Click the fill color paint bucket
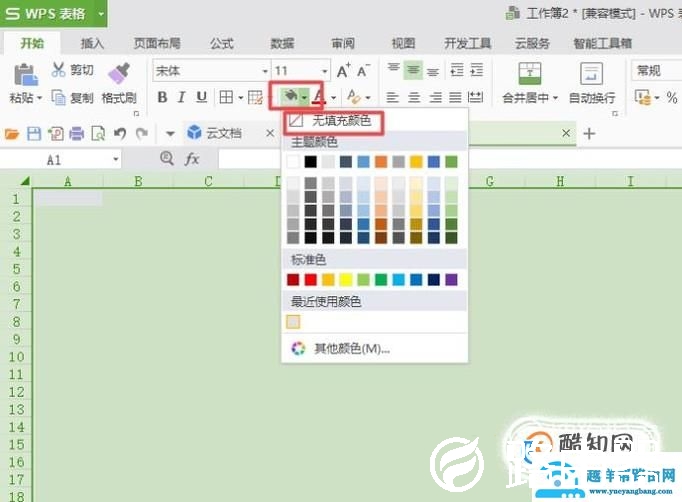The height and width of the screenshot is (502, 682). tap(291, 95)
